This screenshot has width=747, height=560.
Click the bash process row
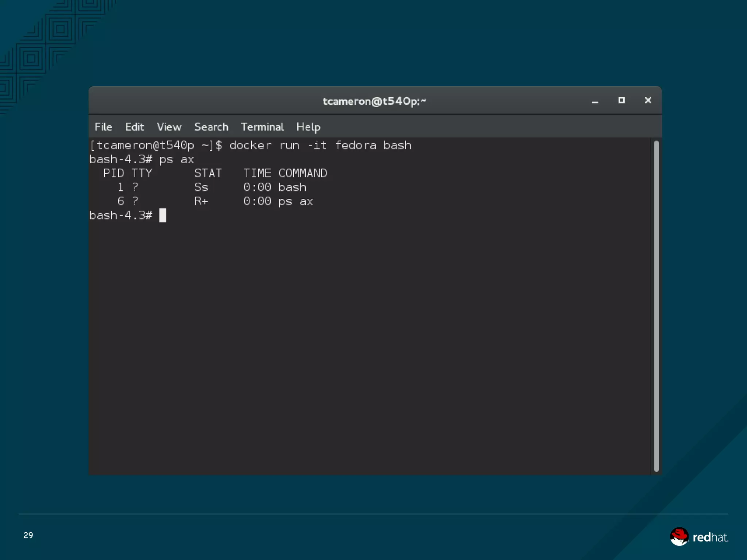pyautogui.click(x=212, y=187)
